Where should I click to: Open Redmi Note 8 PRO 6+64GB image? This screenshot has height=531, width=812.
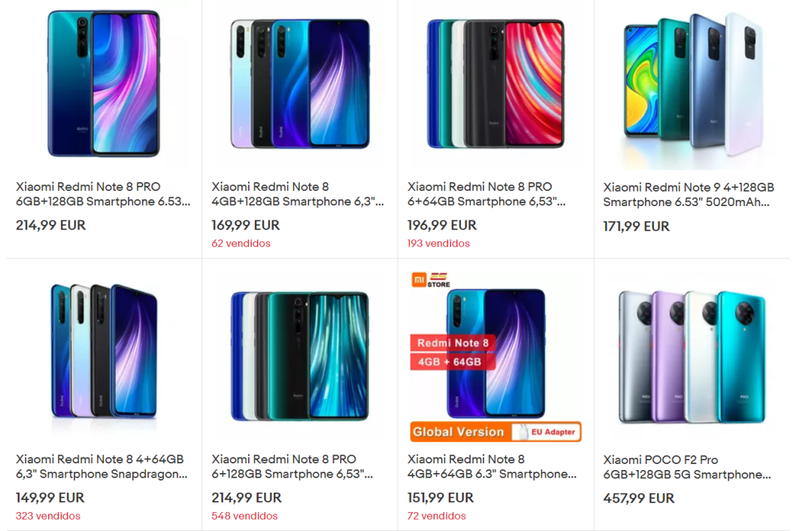[495, 83]
